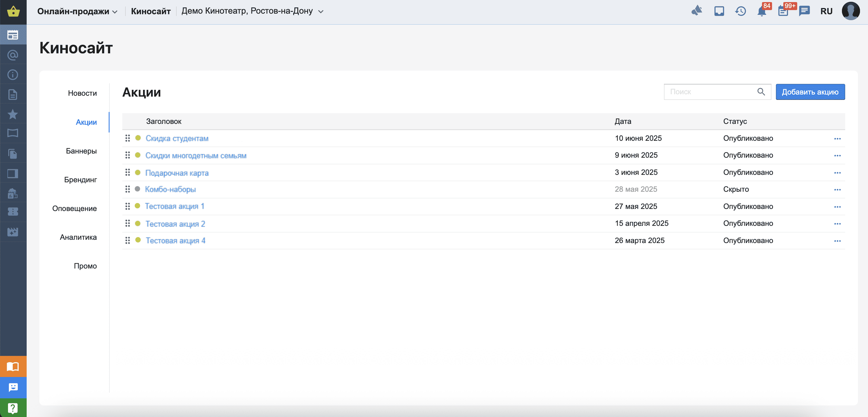Toggle status dot of Тестовая акция 1
The image size is (868, 417).
point(137,206)
